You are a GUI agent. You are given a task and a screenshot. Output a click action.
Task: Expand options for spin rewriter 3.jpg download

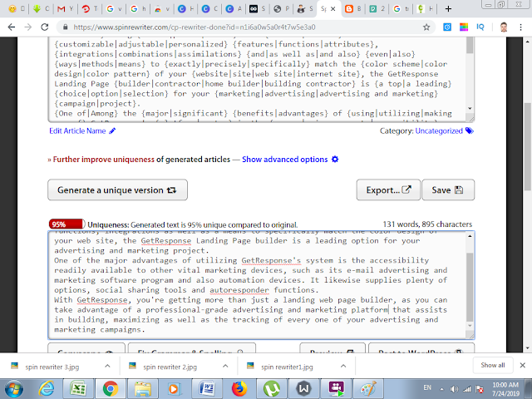[107, 366]
